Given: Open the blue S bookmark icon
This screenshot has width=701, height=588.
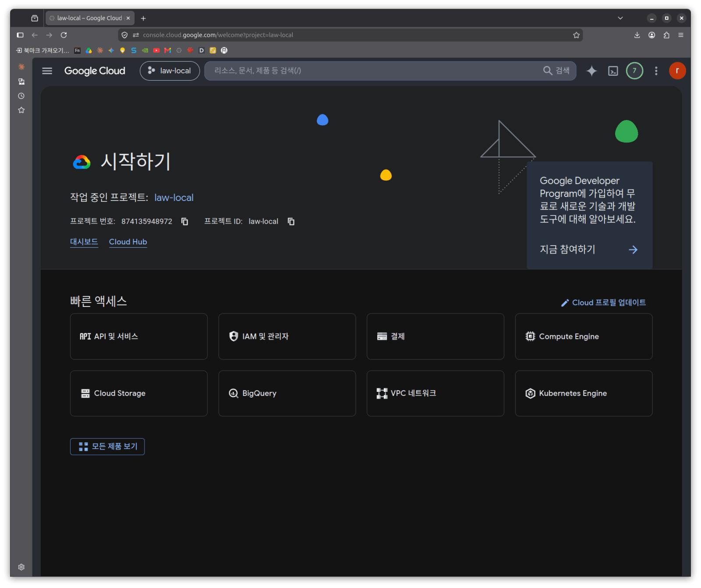Looking at the screenshot, I should pos(134,50).
